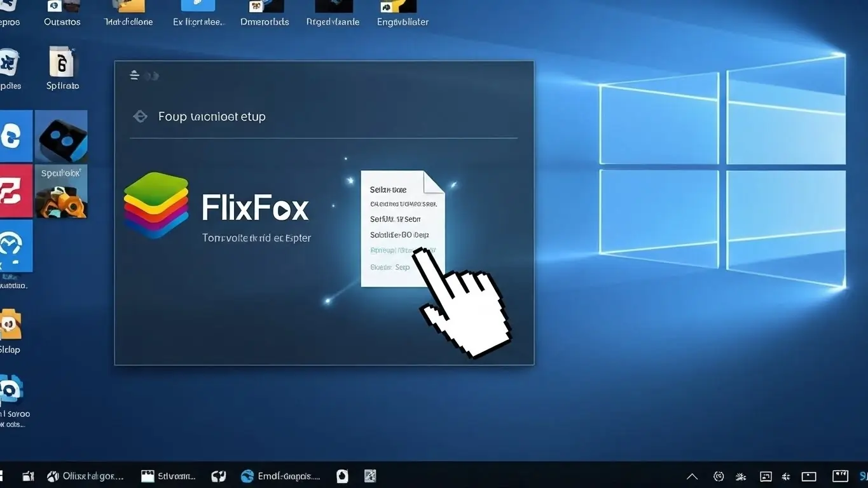
Task: Open the 'Oliuse hal gor...' taskbar item
Action: (x=85, y=476)
